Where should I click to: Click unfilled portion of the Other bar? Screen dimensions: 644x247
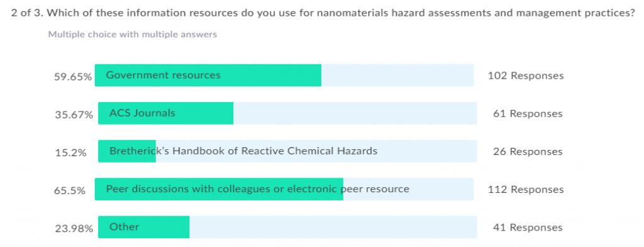click(333, 227)
